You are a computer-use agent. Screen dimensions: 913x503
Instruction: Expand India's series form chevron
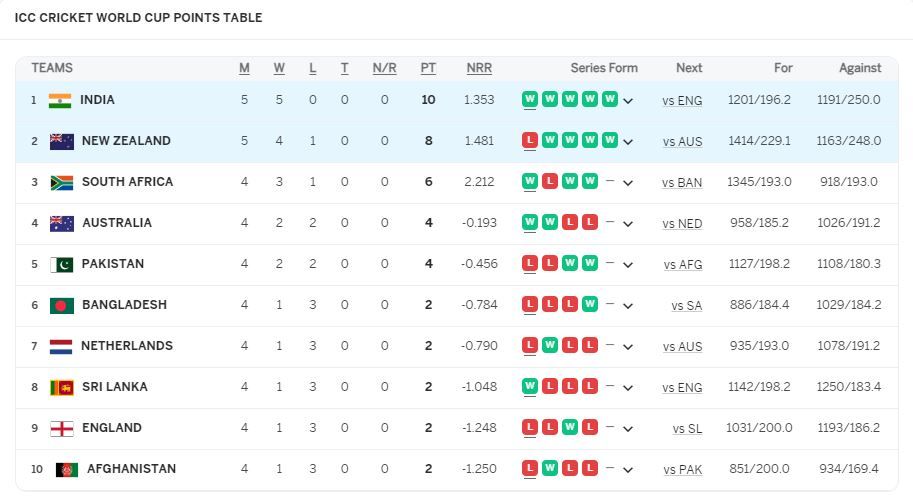628,101
